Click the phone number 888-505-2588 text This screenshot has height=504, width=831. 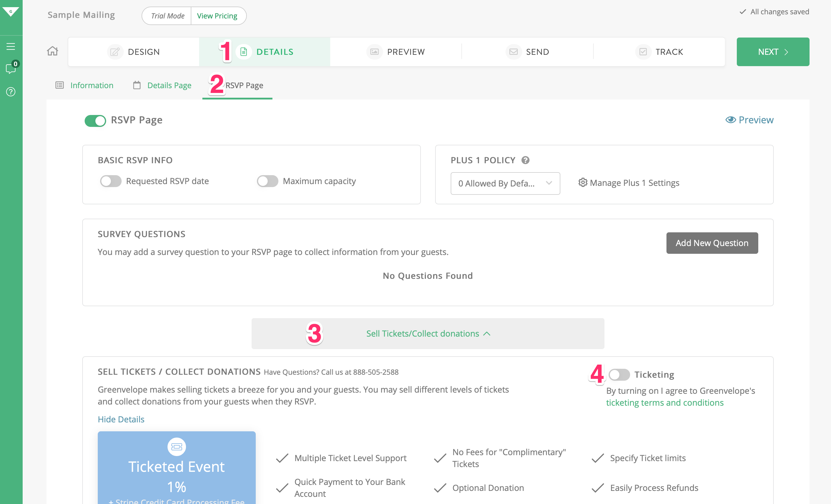(376, 372)
